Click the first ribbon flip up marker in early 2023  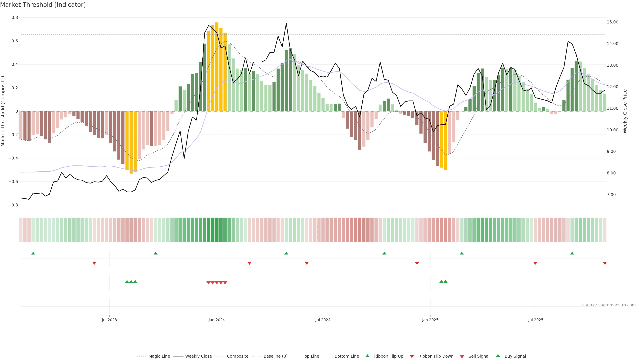pyautogui.click(x=33, y=253)
